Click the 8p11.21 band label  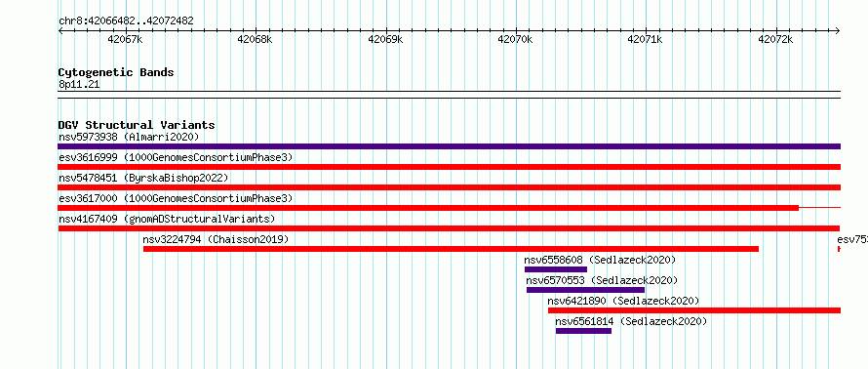click(79, 85)
